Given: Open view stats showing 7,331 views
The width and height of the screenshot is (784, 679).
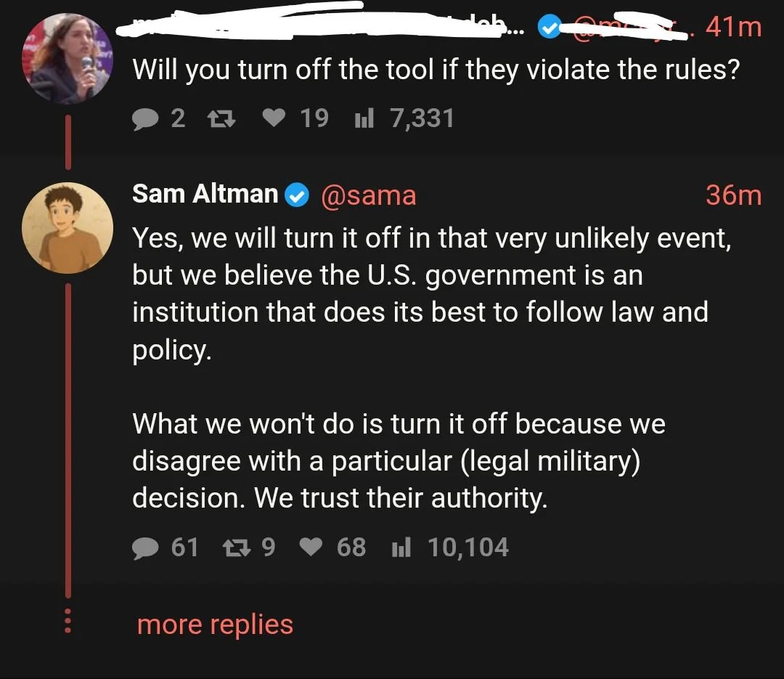Looking at the screenshot, I should pyautogui.click(x=363, y=118).
